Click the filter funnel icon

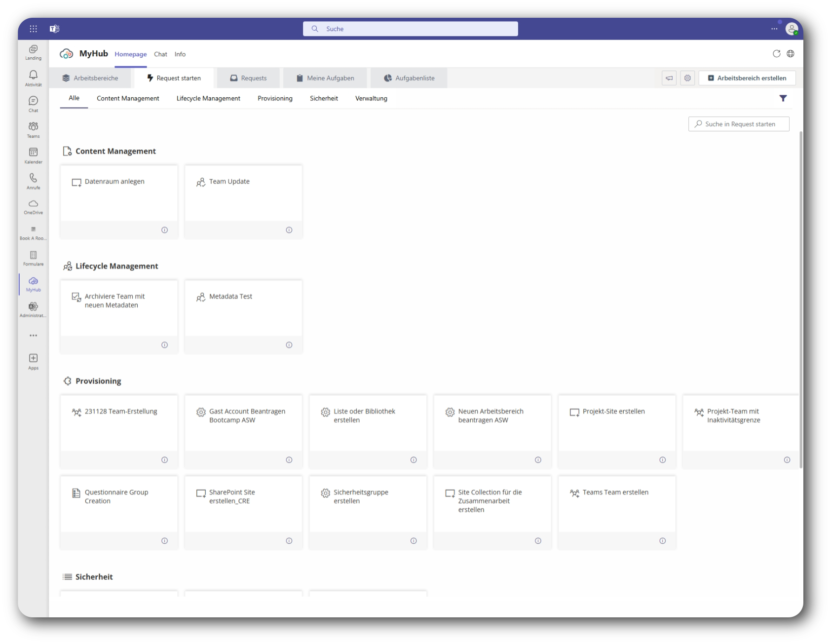(x=783, y=98)
